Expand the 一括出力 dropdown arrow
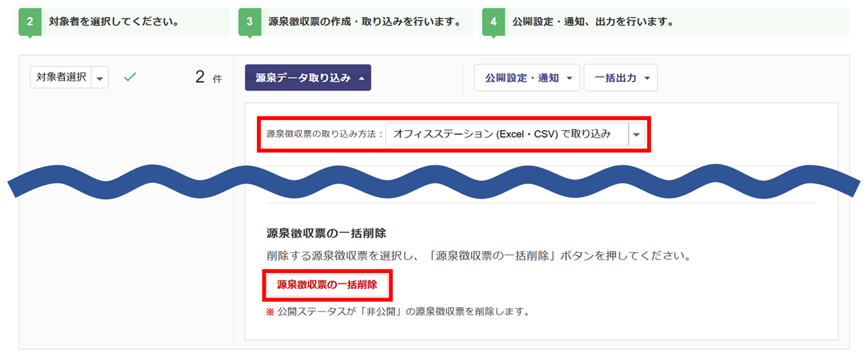This screenshot has height=355, width=868. 647,79
